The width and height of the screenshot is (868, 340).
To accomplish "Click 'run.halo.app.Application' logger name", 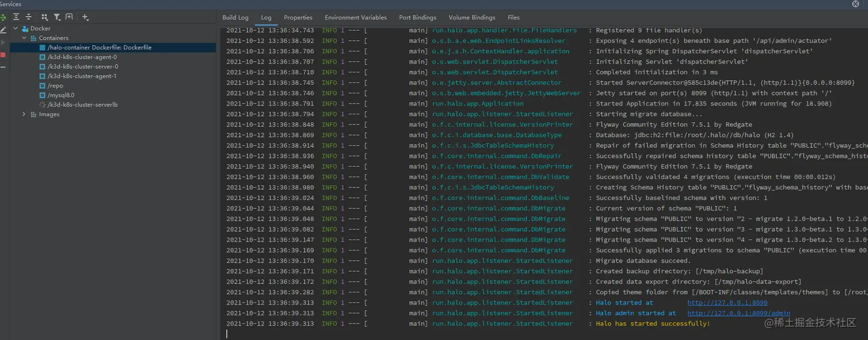I will (x=478, y=104).
